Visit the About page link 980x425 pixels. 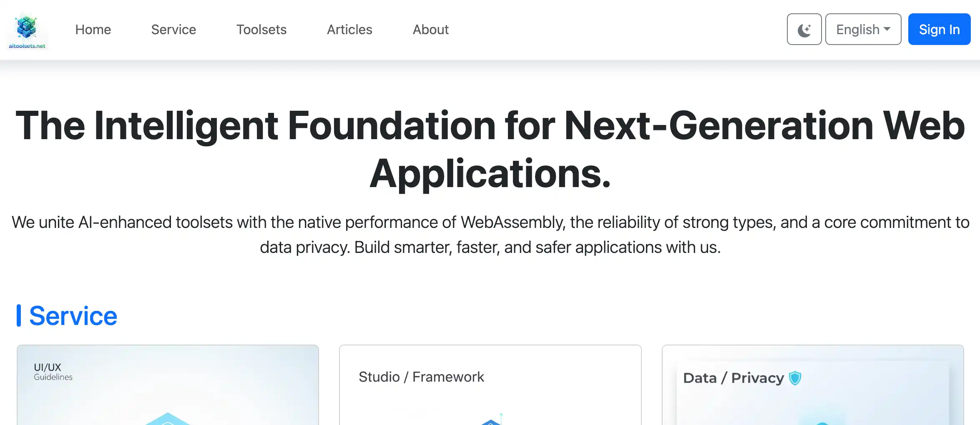430,30
